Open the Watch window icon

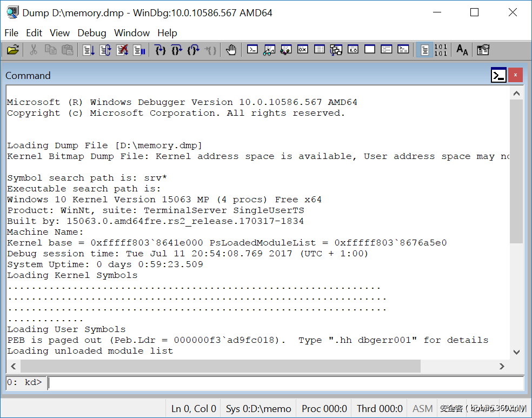(x=269, y=50)
